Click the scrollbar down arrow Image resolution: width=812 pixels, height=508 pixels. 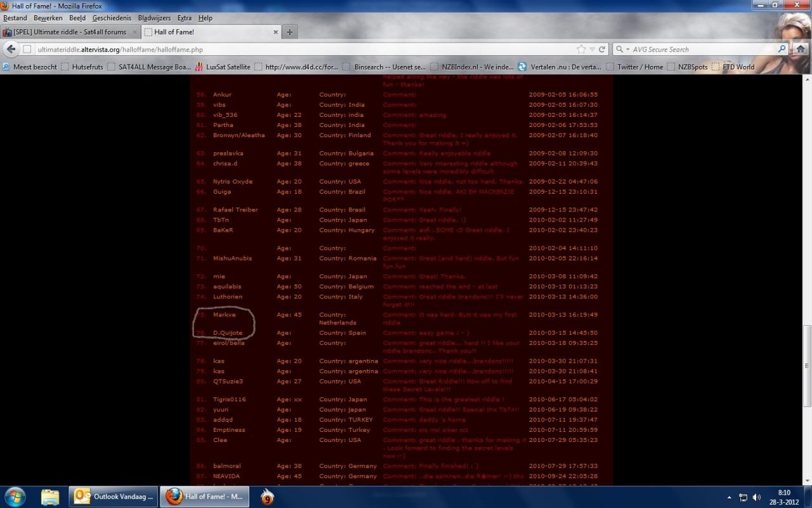[x=807, y=481]
